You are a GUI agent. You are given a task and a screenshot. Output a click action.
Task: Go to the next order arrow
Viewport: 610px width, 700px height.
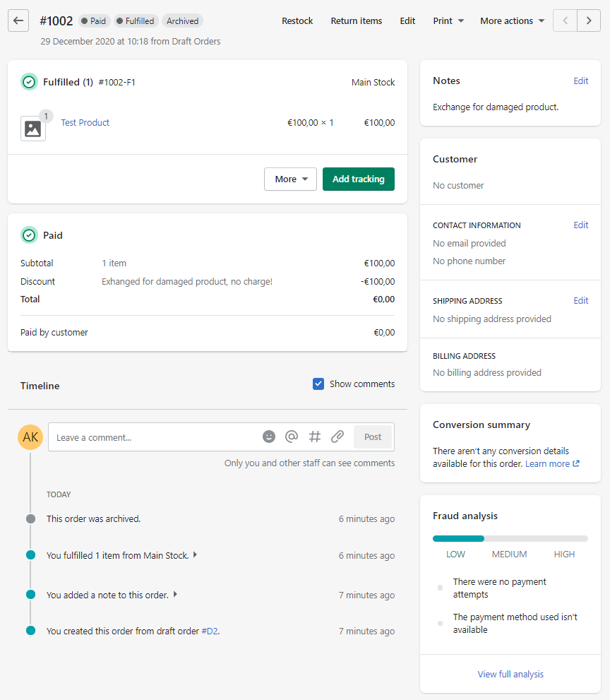click(589, 20)
